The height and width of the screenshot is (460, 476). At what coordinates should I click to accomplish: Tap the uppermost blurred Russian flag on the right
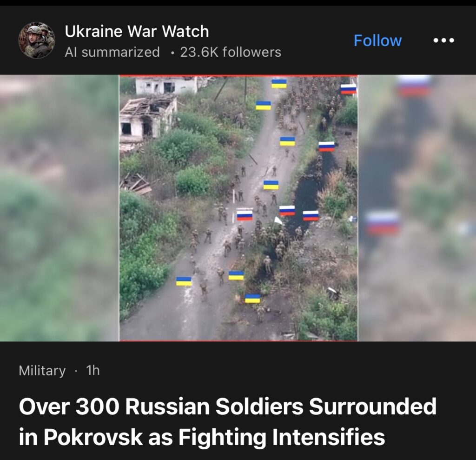(414, 86)
